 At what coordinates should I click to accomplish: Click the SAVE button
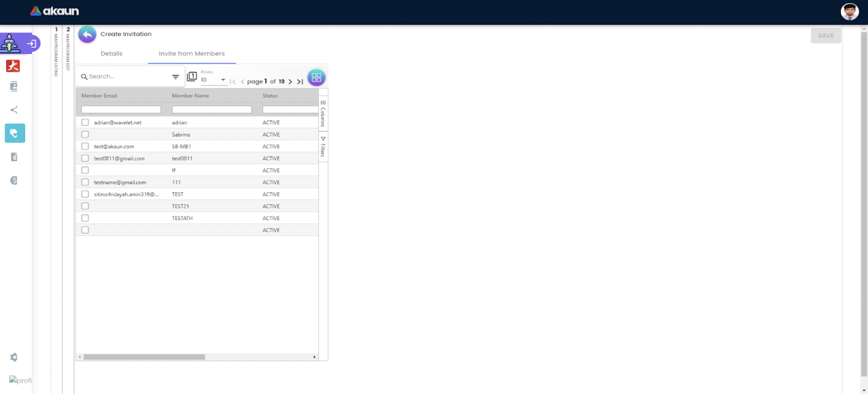coord(826,36)
